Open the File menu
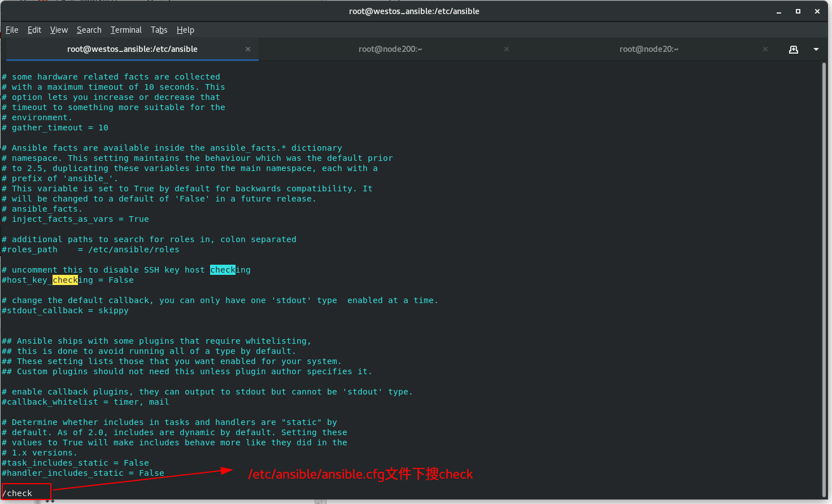 pyautogui.click(x=12, y=30)
